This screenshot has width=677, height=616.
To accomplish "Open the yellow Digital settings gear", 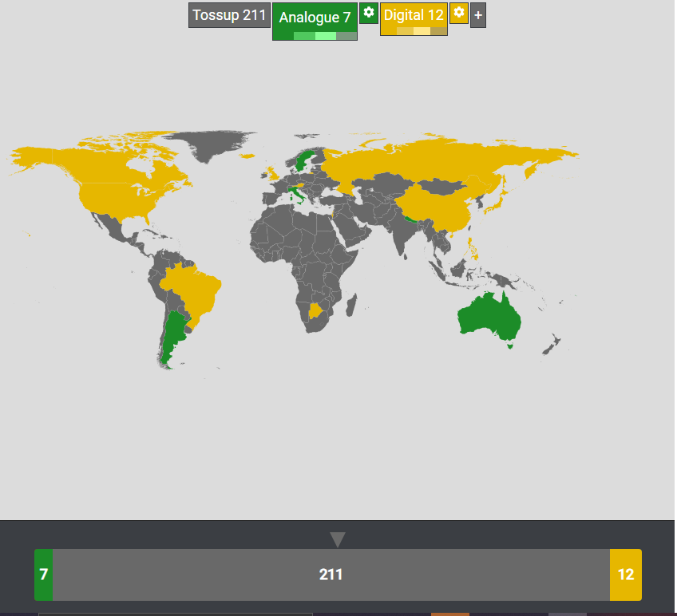I will point(458,13).
